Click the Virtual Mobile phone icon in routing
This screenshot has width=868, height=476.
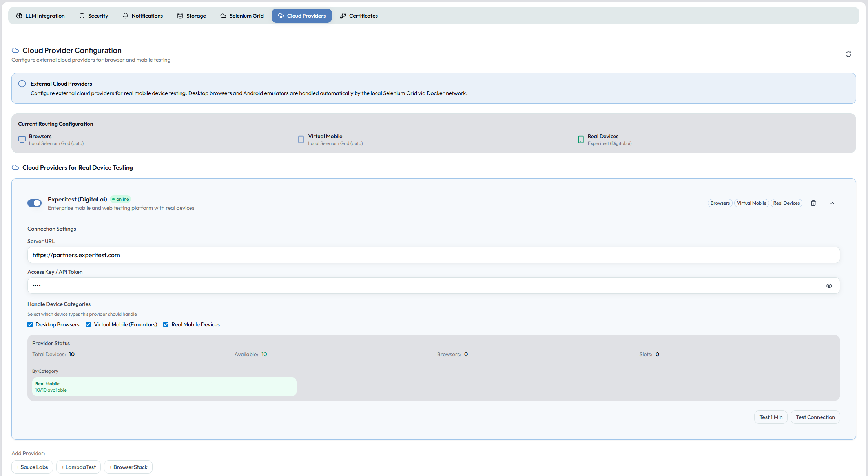point(301,139)
